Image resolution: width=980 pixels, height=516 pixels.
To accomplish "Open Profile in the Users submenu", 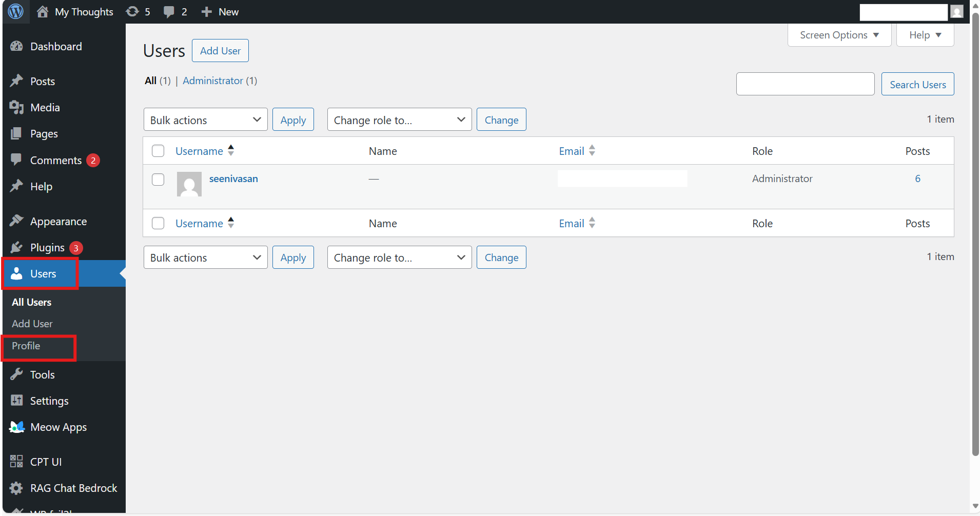I will click(x=26, y=346).
